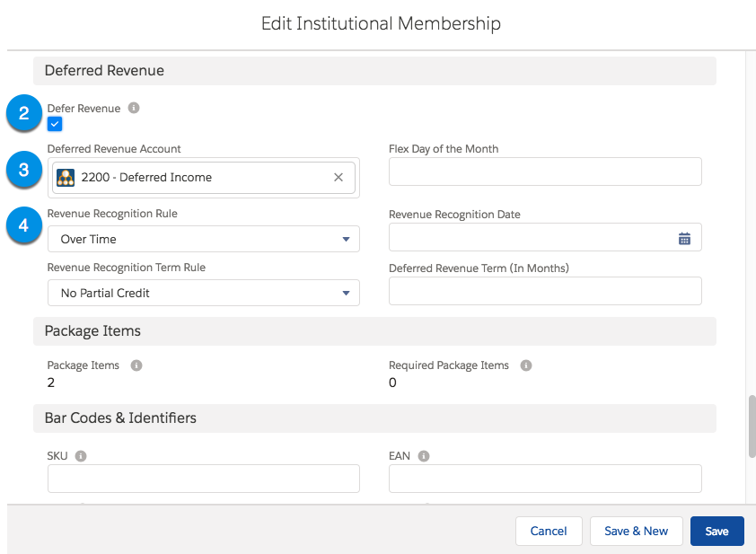Click the info icon beside EAN
Viewport: 756px width, 554px height.
tap(422, 455)
